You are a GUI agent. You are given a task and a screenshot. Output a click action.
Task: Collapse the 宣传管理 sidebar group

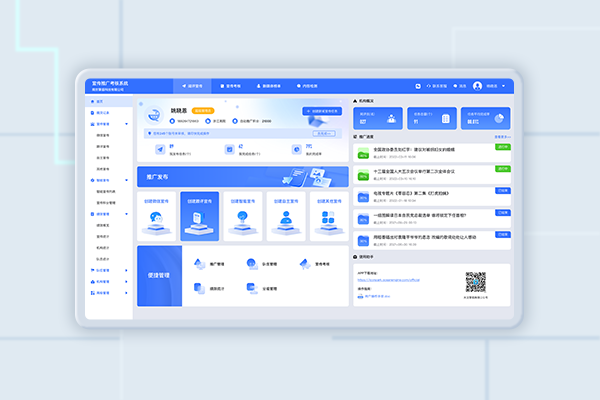coord(126,124)
